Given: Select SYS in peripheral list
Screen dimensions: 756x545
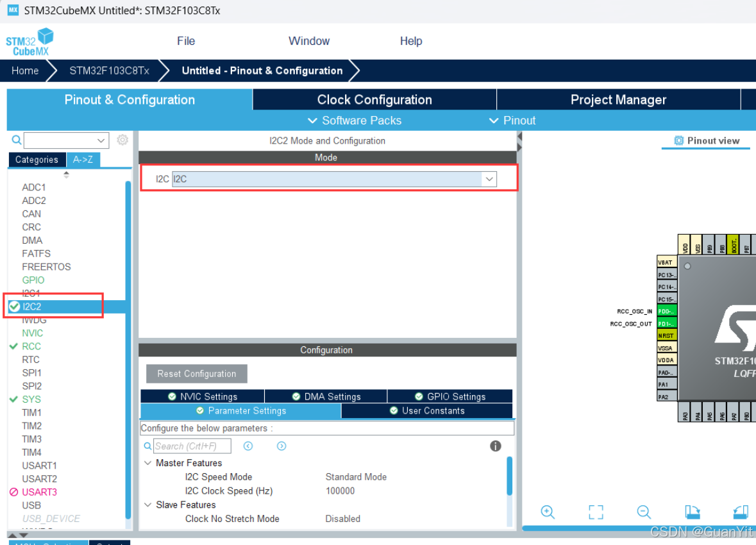Looking at the screenshot, I should (31, 399).
